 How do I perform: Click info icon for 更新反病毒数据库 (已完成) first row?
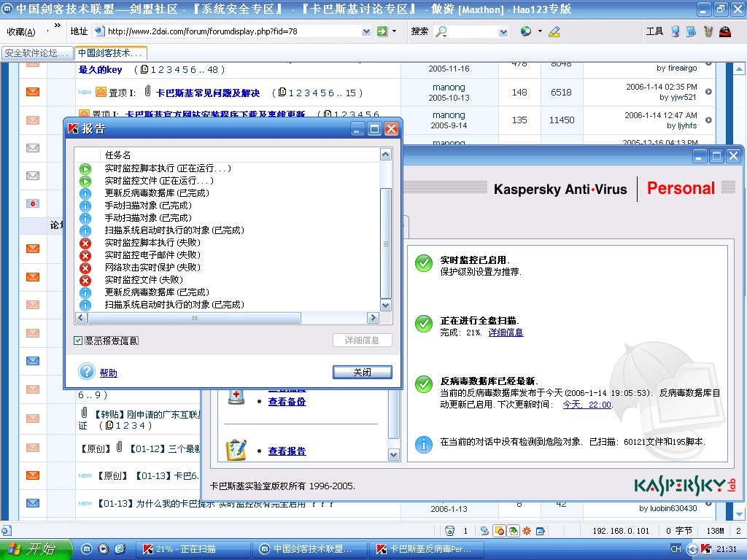(85, 193)
